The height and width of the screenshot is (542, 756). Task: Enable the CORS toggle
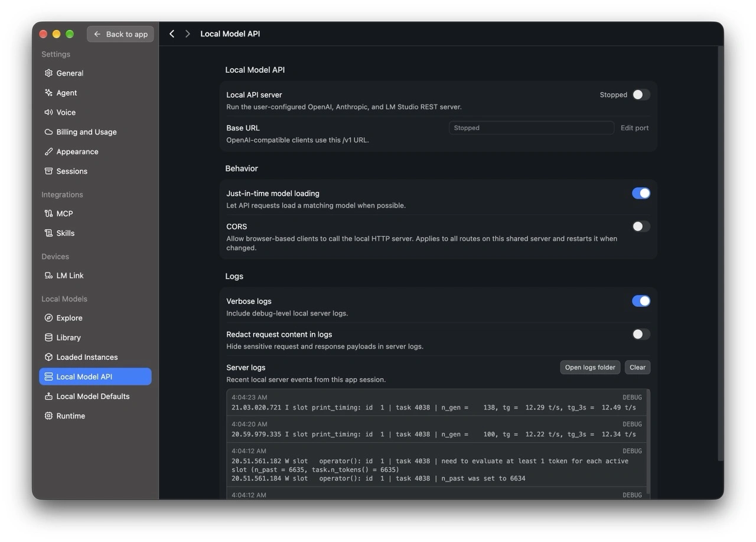[641, 226]
